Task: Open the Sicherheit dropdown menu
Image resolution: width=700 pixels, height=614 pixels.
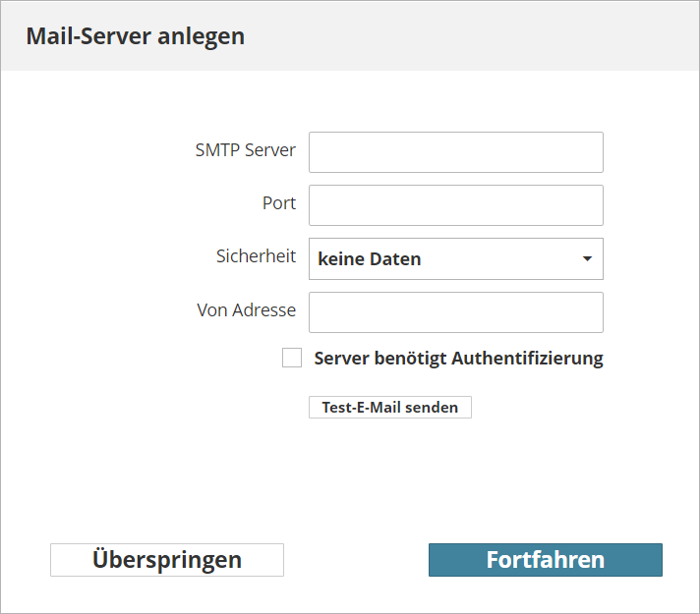Action: coord(456,258)
